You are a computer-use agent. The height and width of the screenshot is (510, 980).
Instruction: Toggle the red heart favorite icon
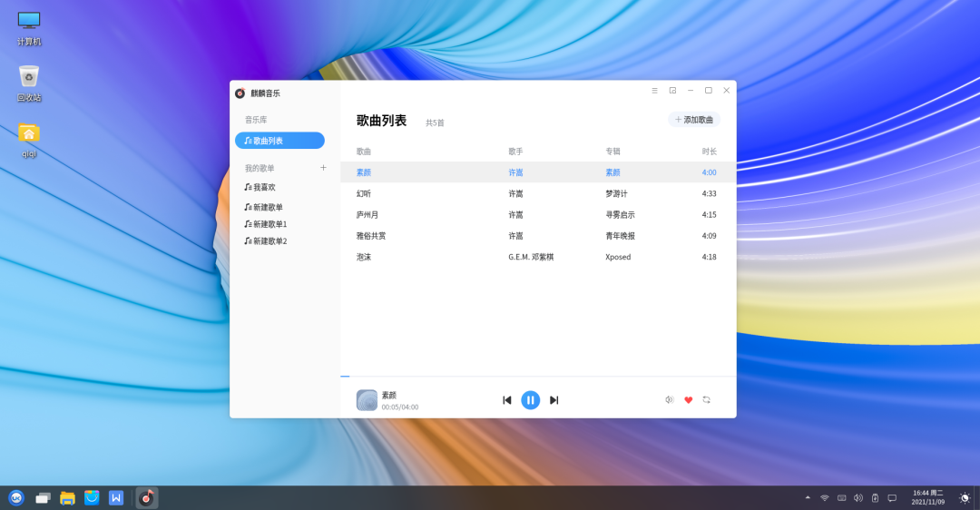tap(688, 400)
